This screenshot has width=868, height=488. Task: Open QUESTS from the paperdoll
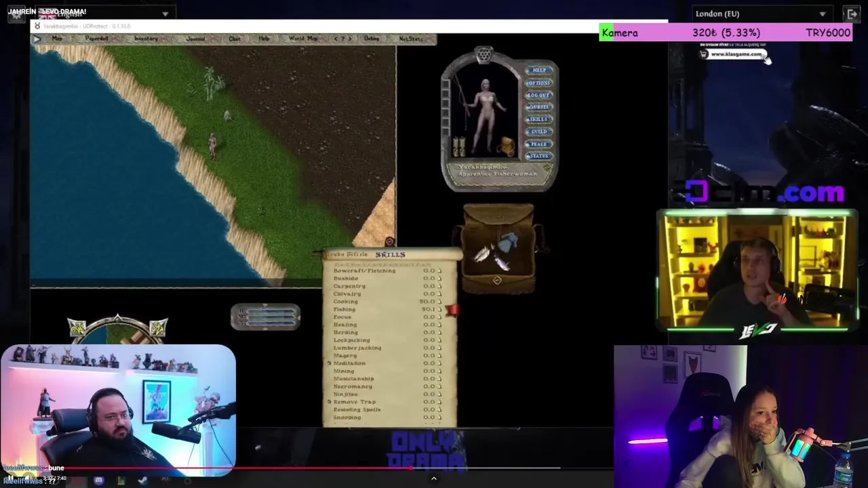[x=539, y=107]
